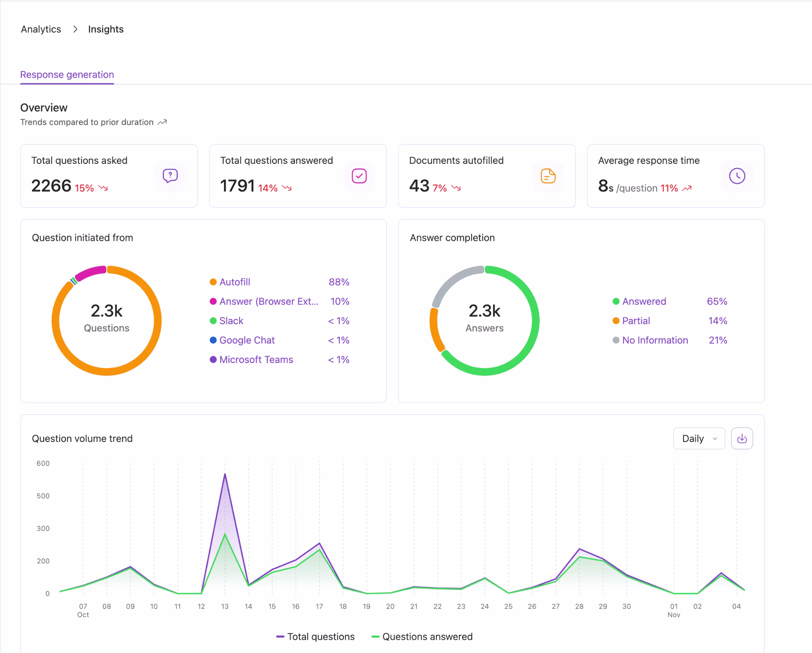The width and height of the screenshot is (812, 653).
Task: Toggle the No Information legend entry
Action: pos(655,340)
